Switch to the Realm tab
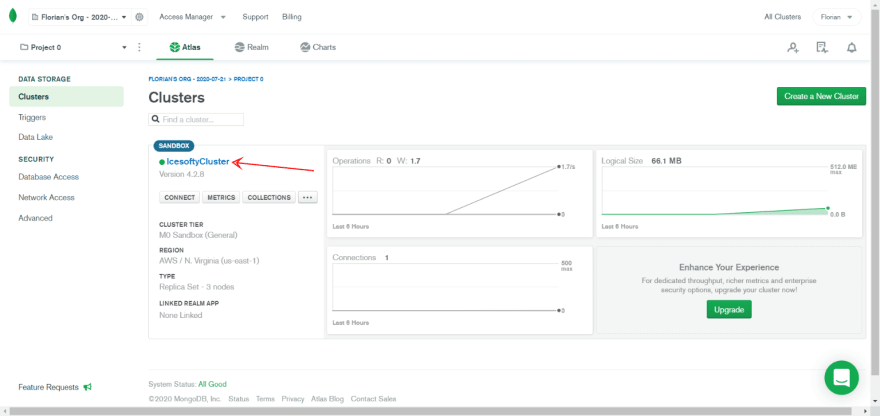880x416 pixels. [251, 47]
